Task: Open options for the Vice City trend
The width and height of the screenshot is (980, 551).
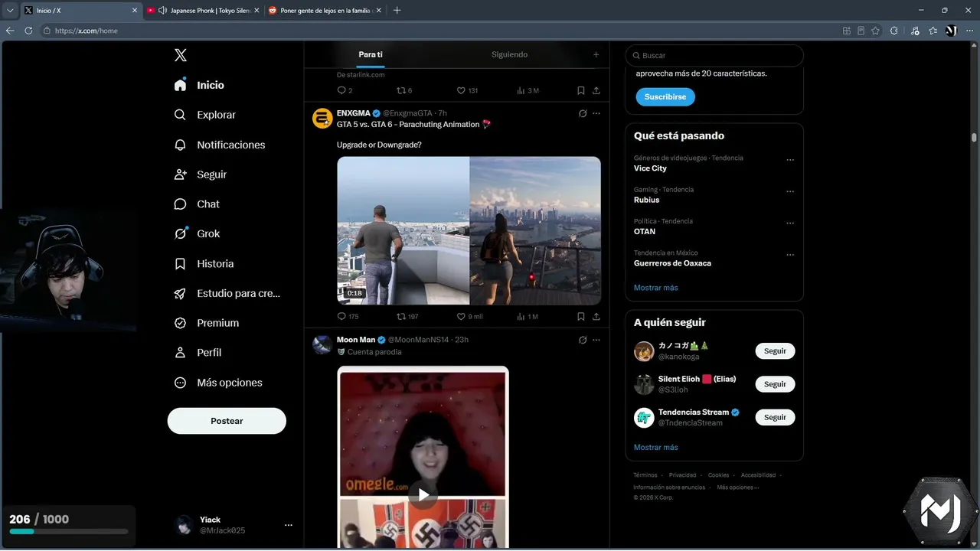Action: click(x=790, y=160)
